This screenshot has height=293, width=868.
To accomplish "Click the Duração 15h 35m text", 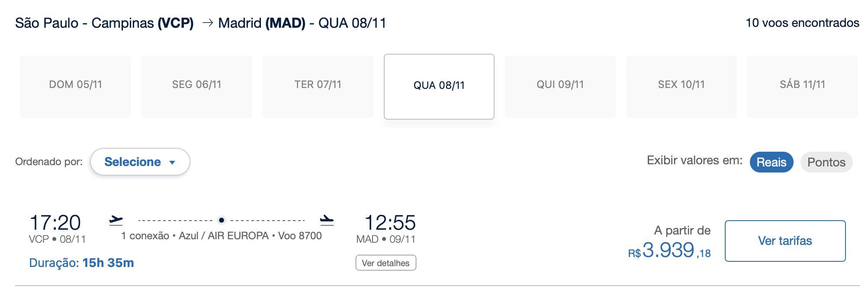I will 81,263.
